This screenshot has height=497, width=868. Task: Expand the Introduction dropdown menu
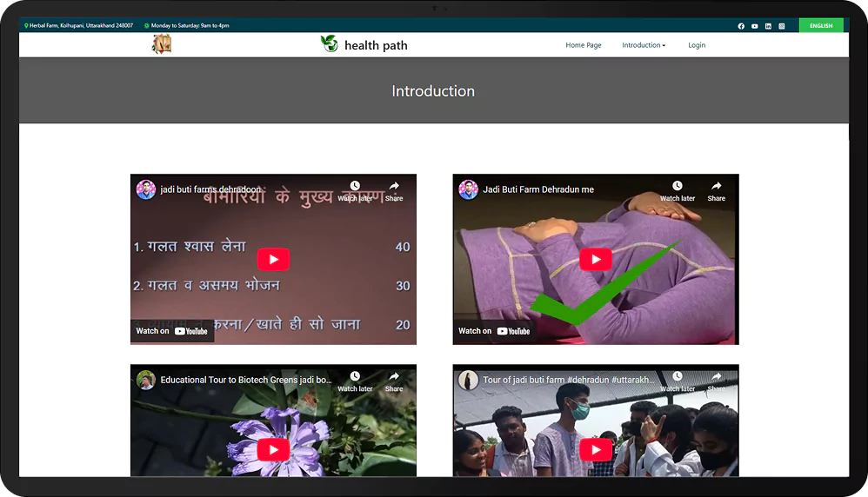[x=644, y=45]
